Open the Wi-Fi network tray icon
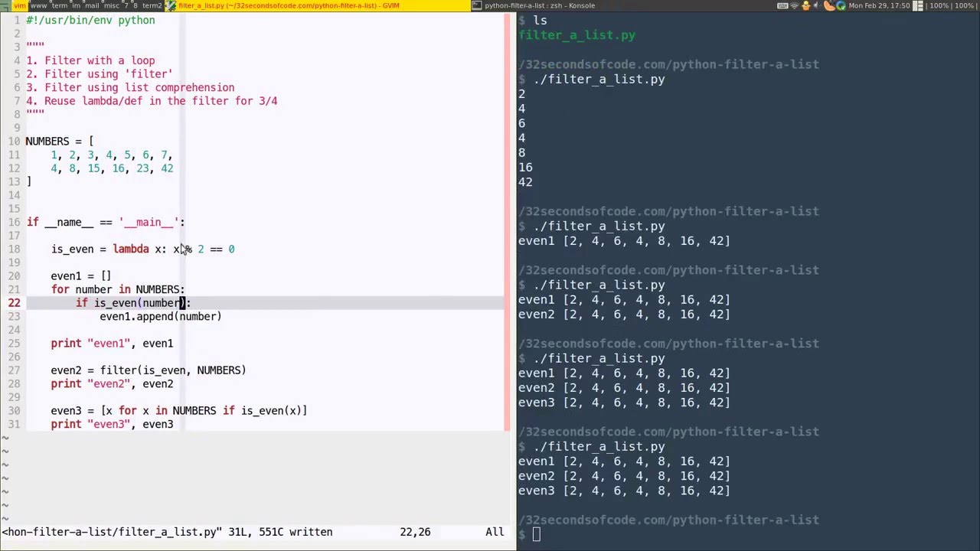Image resolution: width=980 pixels, height=551 pixels. pyautogui.click(x=794, y=5)
